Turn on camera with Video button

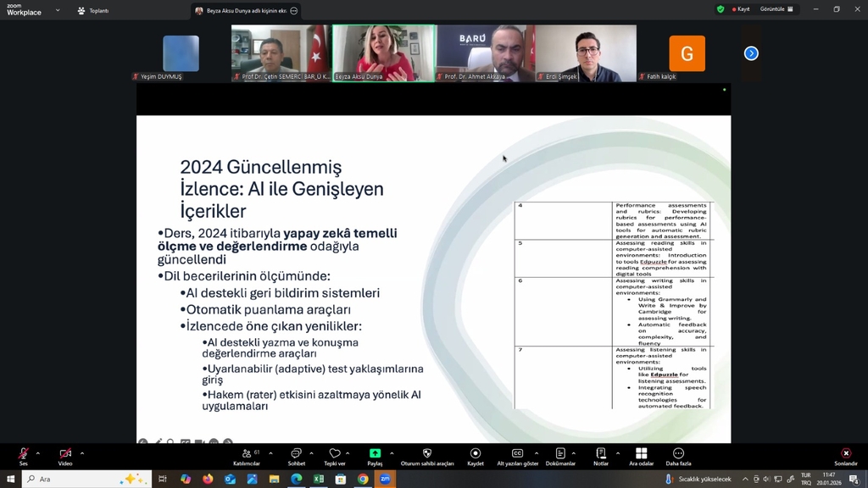[x=65, y=454]
